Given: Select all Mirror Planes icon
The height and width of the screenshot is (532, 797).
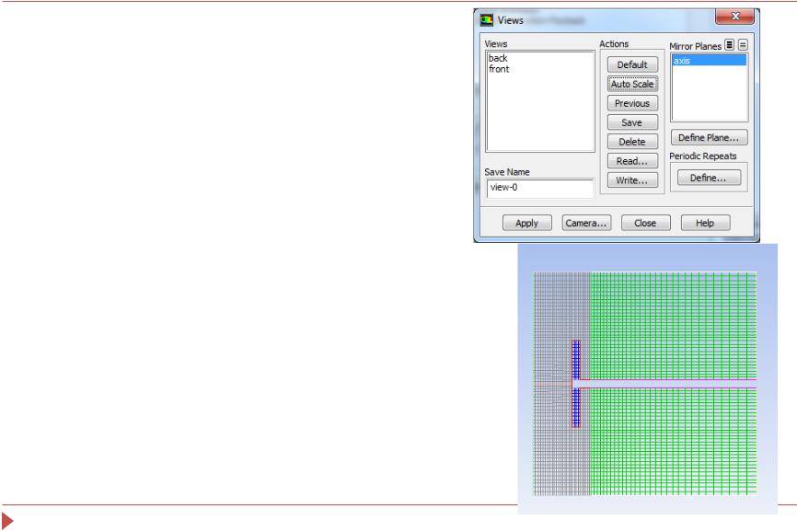Looking at the screenshot, I should (x=730, y=45).
